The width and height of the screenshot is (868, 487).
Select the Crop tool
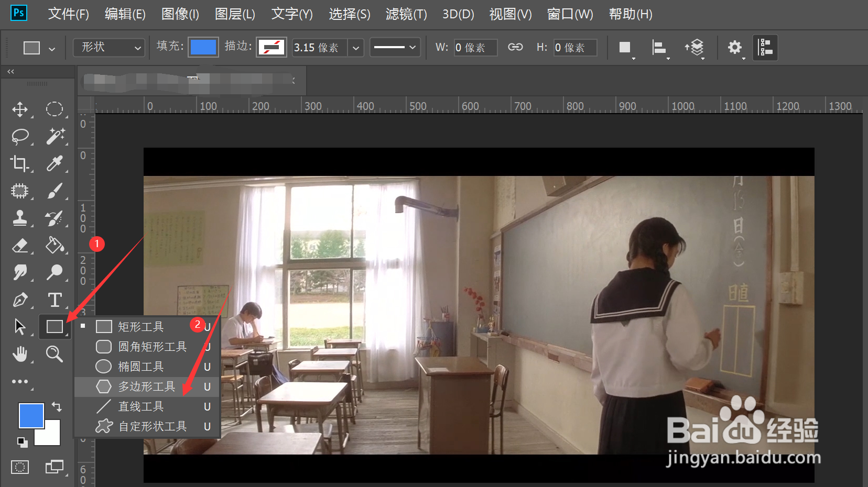click(20, 164)
